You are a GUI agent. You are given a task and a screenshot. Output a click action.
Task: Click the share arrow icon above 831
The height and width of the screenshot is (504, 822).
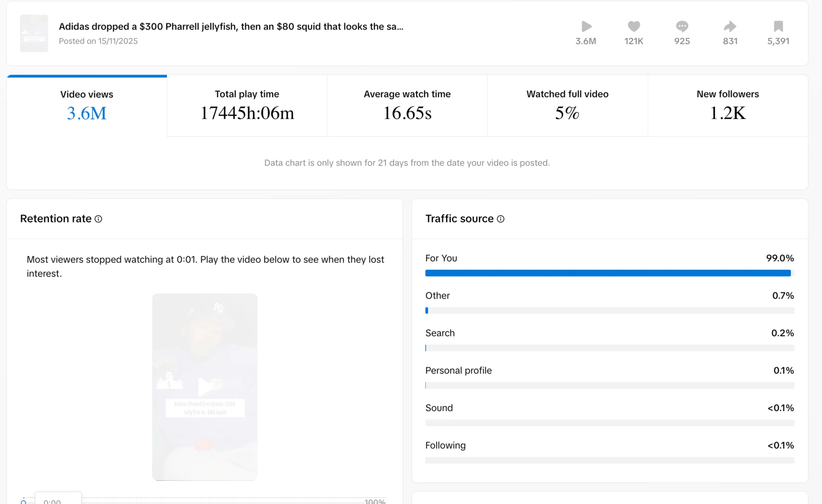click(730, 26)
